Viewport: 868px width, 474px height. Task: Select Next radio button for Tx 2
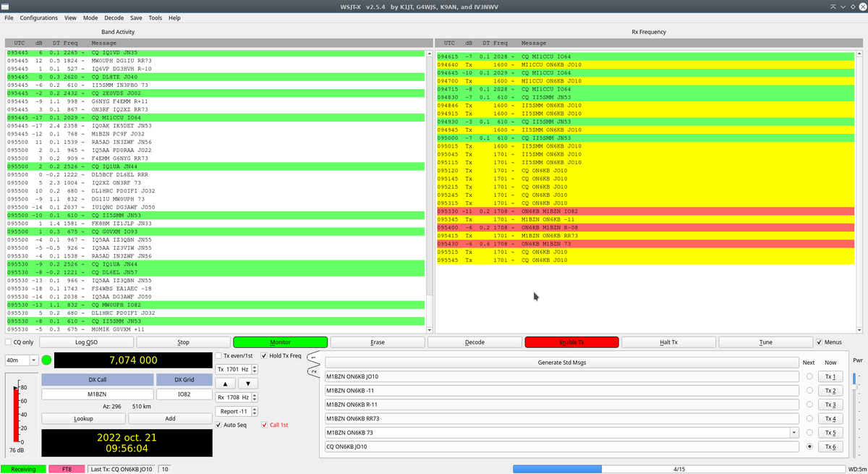pyautogui.click(x=809, y=391)
